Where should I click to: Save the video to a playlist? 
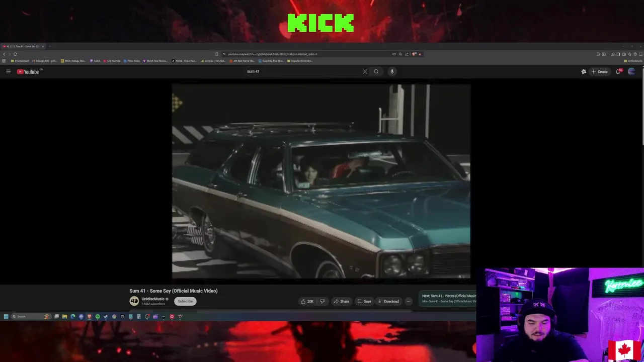click(364, 301)
